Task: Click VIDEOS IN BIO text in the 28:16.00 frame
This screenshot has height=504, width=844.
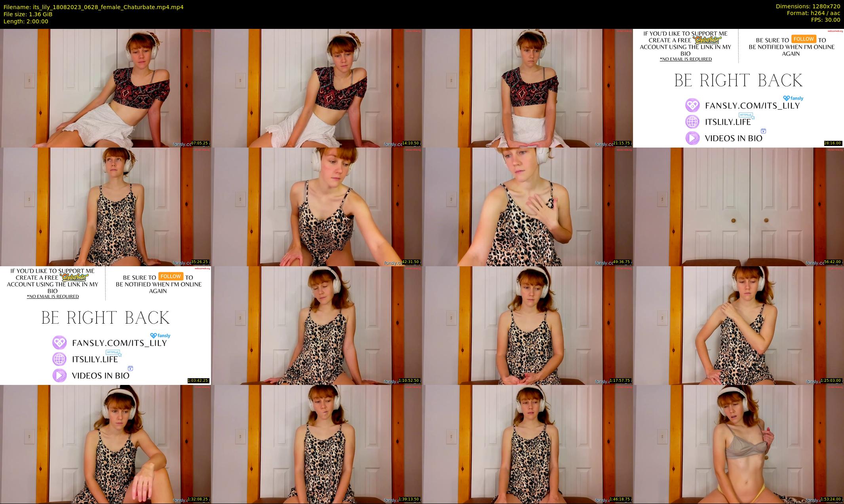Action: 734,138
